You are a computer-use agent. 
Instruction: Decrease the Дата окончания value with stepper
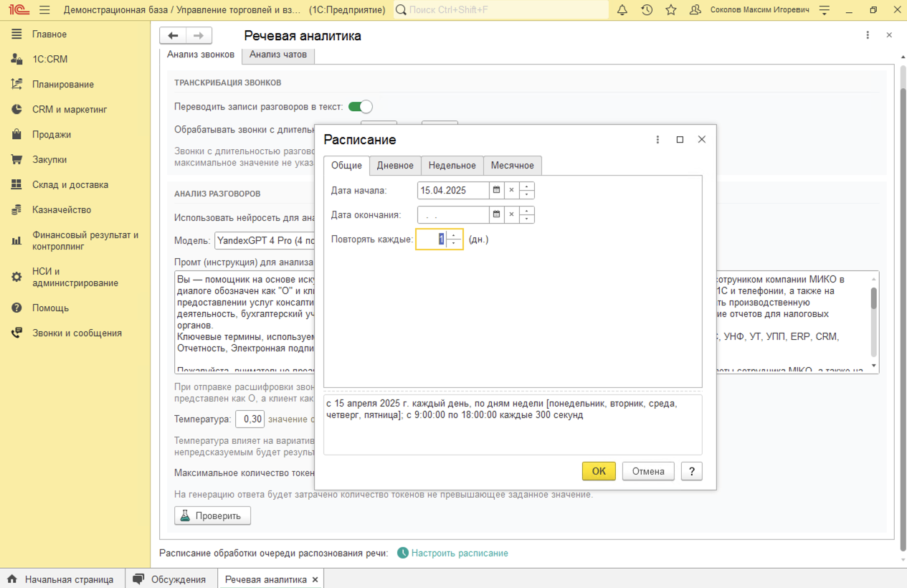pyautogui.click(x=527, y=219)
